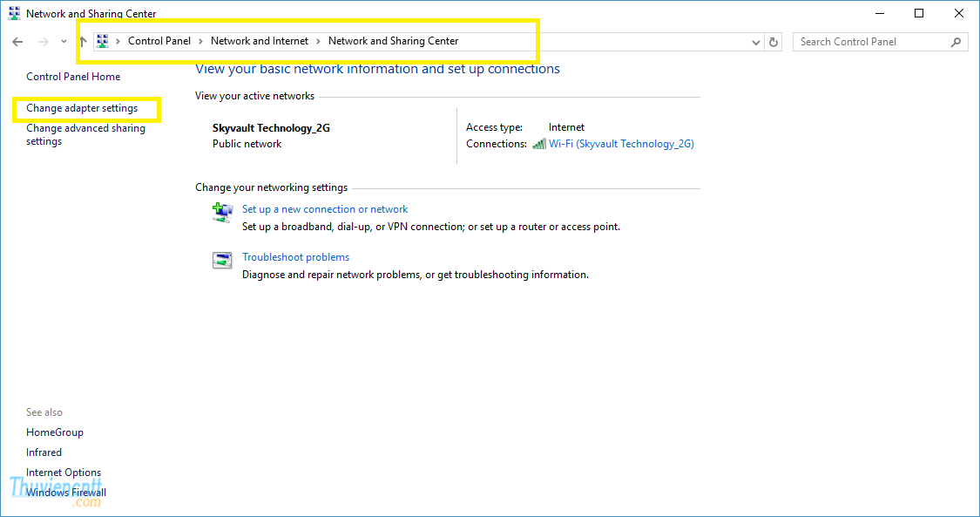Open Set up a new connection or network
Viewport: 980px width, 517px height.
325,209
